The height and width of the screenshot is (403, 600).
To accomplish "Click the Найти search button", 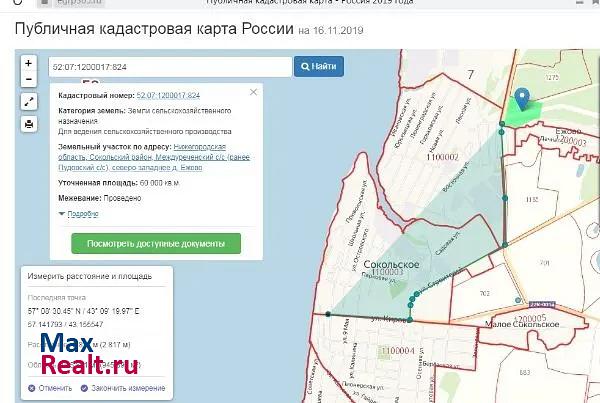I will 318,67.
